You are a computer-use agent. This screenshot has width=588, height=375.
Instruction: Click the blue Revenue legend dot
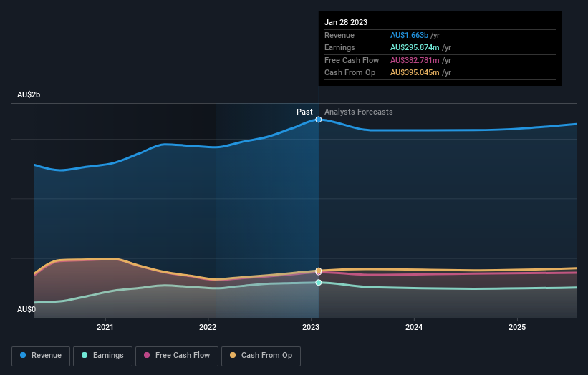point(23,355)
